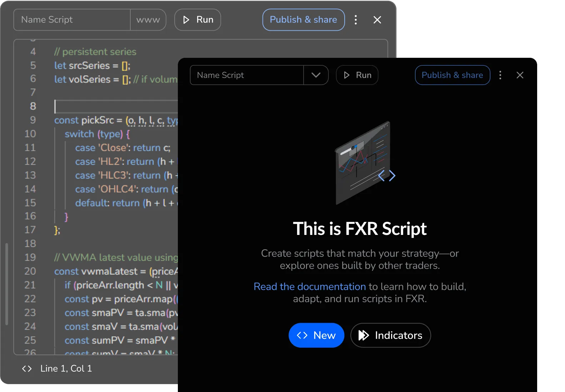Click the 'const pickSrc' code line
This screenshot has width=565, height=392.
pos(116,120)
